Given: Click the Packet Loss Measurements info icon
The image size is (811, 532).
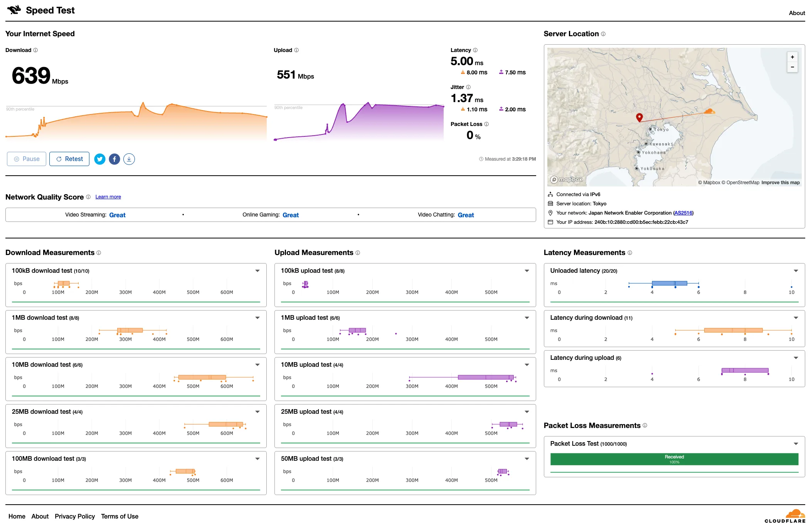Looking at the screenshot, I should tap(645, 425).
